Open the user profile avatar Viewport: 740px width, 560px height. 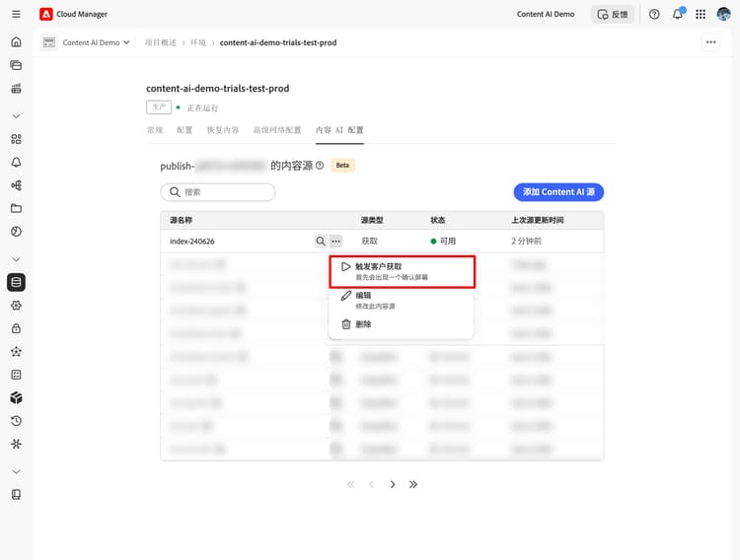723,14
